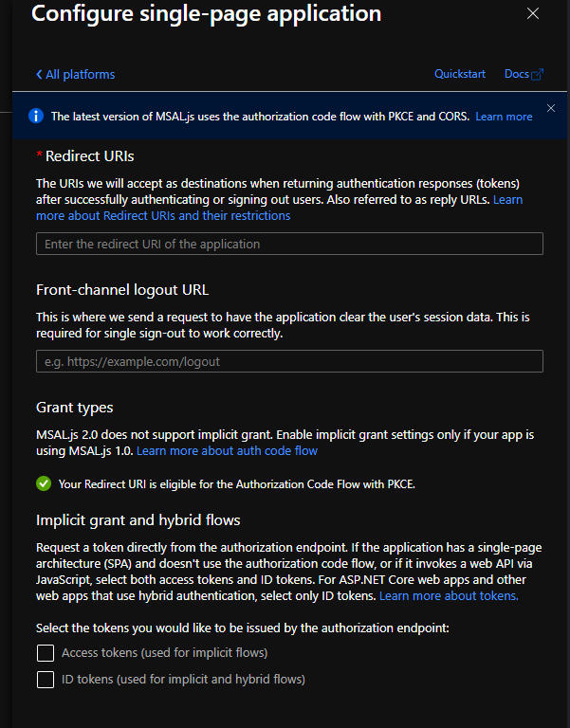Close the Configure single-page application panel
Image resolution: width=570 pixels, height=728 pixels.
(x=533, y=13)
